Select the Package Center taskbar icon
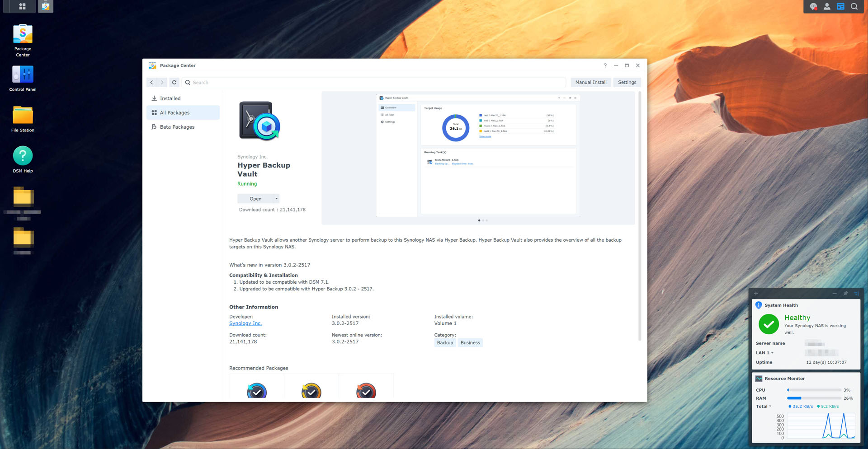The height and width of the screenshot is (449, 868). point(45,6)
